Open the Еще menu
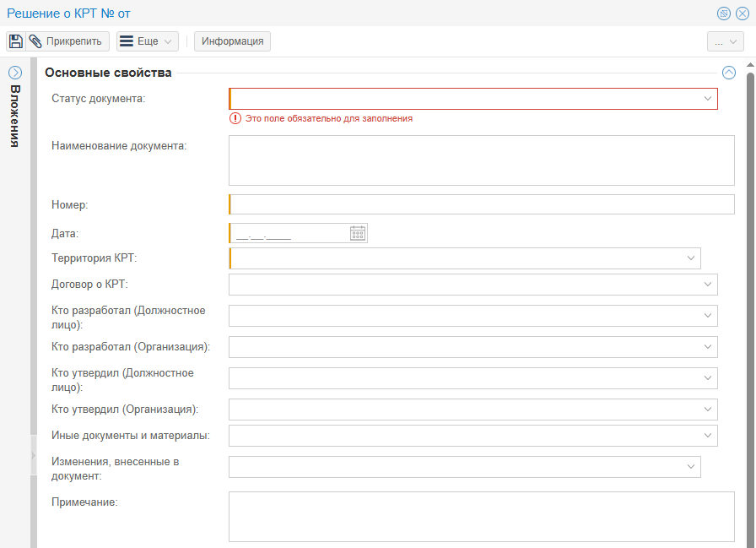Screen dimensions: 756x548 pos(147,41)
